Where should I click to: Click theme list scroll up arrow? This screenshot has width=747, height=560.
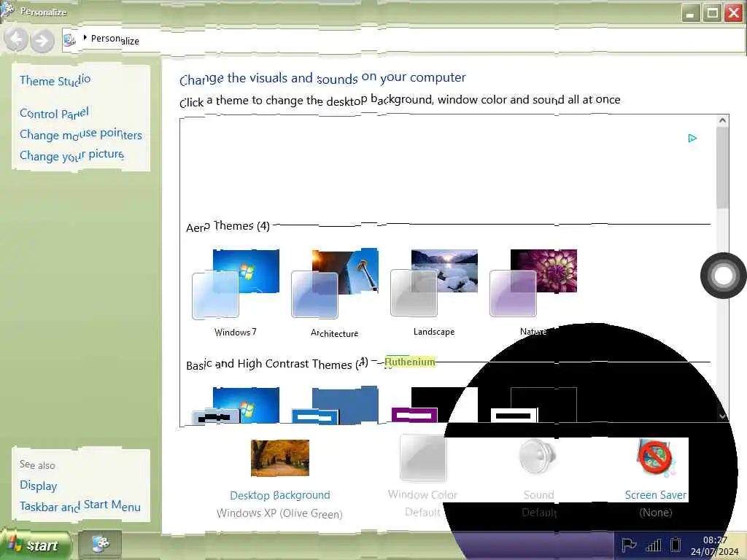722,120
